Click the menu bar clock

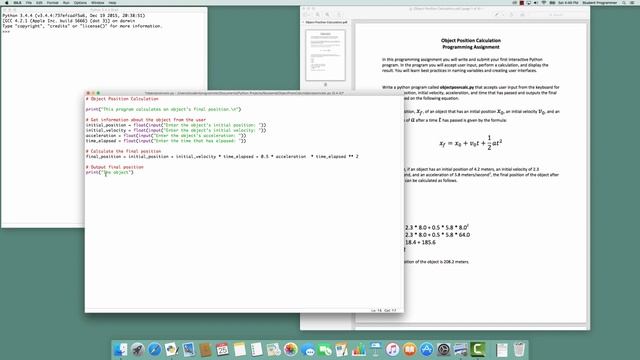point(568,2)
